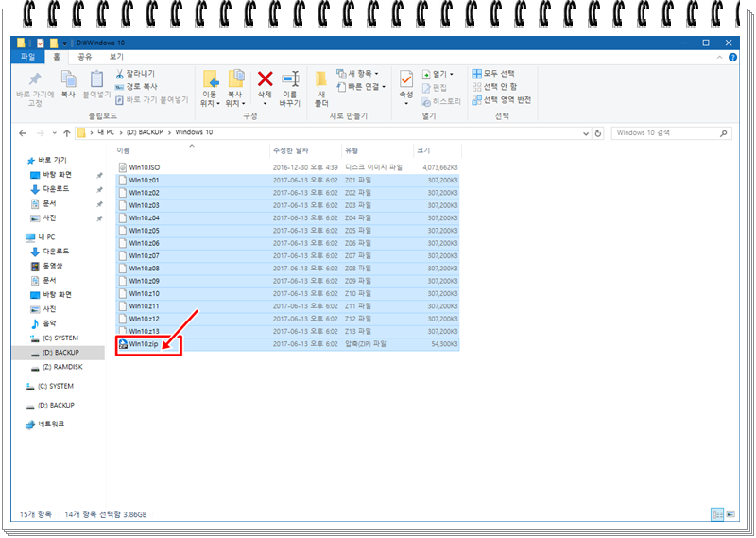Switch to Large icons view in status bar
Image resolution: width=756 pixels, height=538 pixels.
(x=730, y=514)
